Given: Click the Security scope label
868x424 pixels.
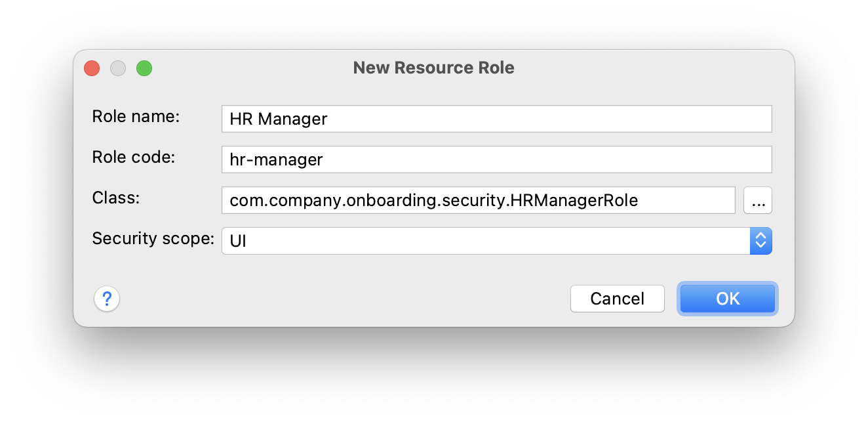Looking at the screenshot, I should [152, 238].
